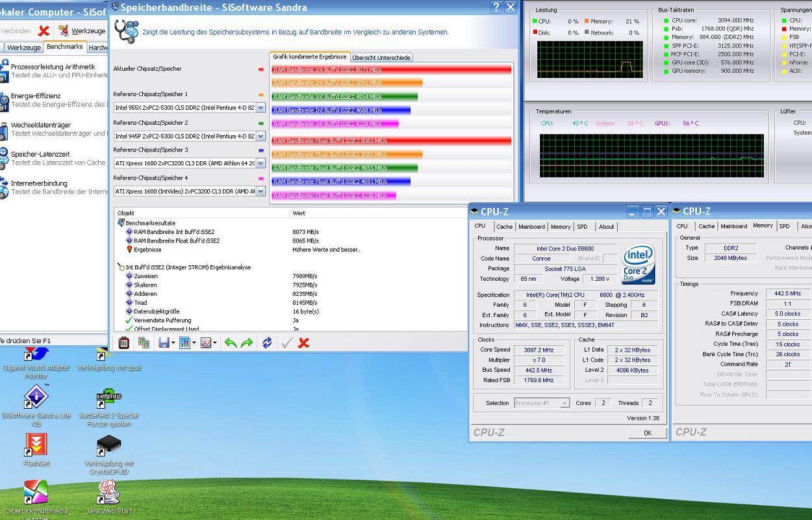This screenshot has width=812, height=520.
Task: Open Cache tab in left CPU-Z window
Action: 504,227
